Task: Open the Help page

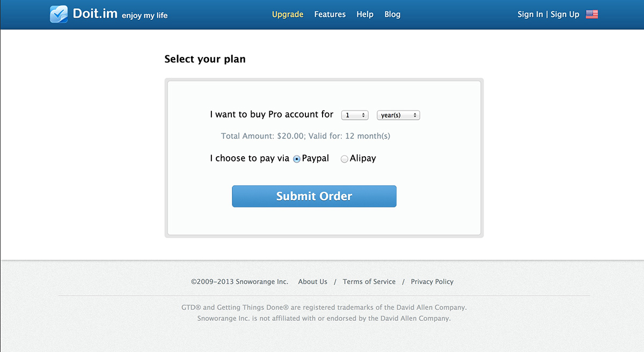Action: 365,14
